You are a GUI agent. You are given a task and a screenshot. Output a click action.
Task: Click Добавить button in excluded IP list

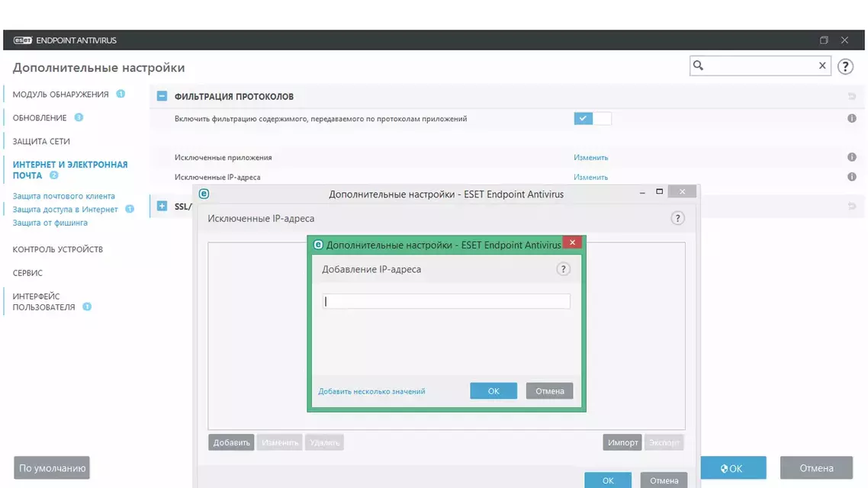coord(231,442)
